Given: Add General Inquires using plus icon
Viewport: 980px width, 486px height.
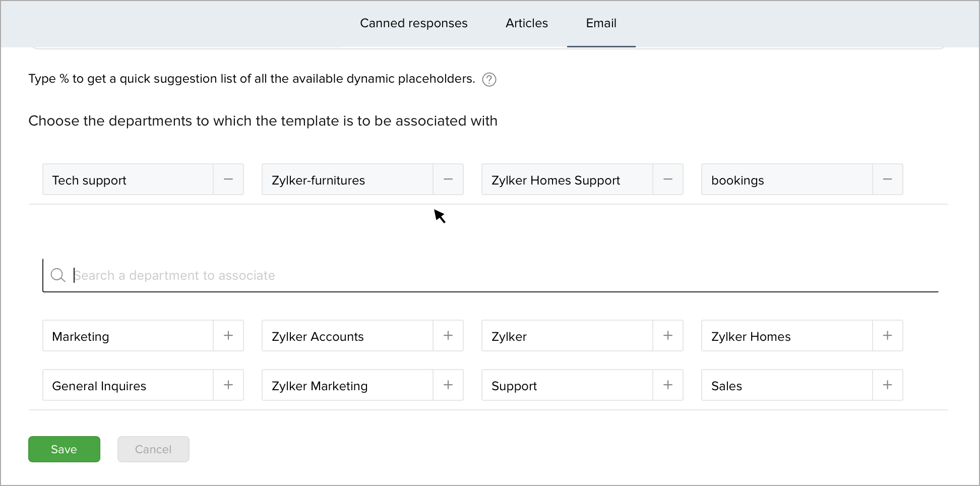Looking at the screenshot, I should pos(228,385).
